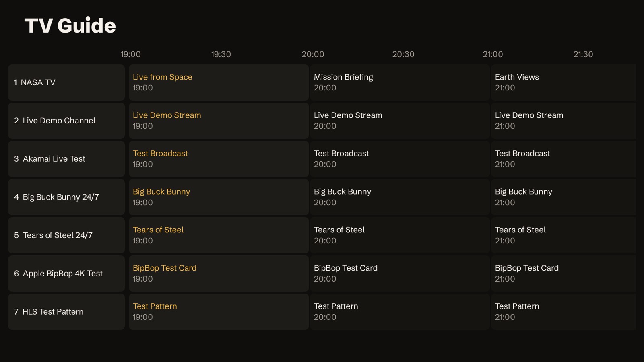Open Live Demo Stream at 21:00
Viewport: 644px width, 362px height.
[563, 121]
